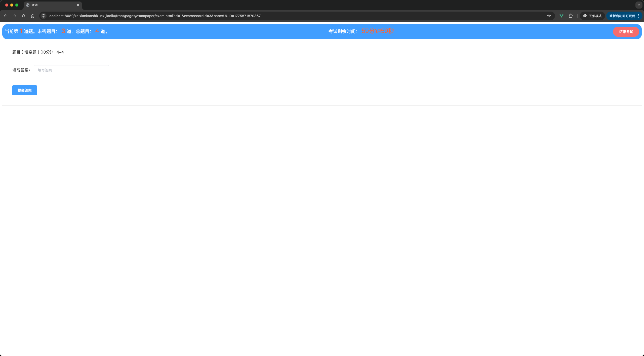Image resolution: width=644 pixels, height=356 pixels.
Task: Click 重新启动即可更新 update button
Action: tap(622, 16)
